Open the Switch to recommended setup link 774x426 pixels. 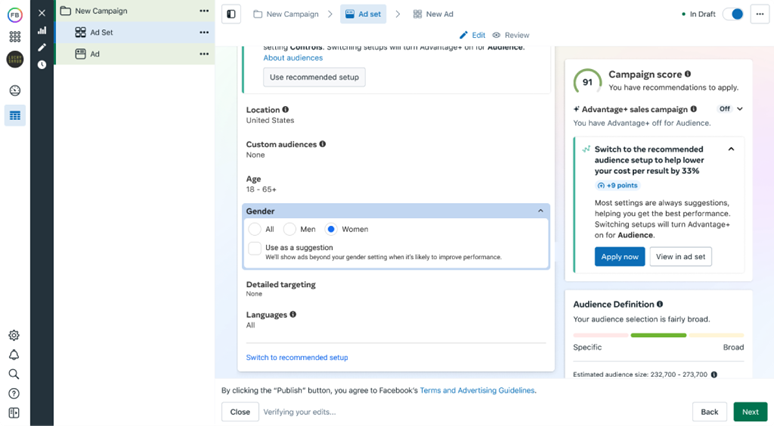point(297,357)
